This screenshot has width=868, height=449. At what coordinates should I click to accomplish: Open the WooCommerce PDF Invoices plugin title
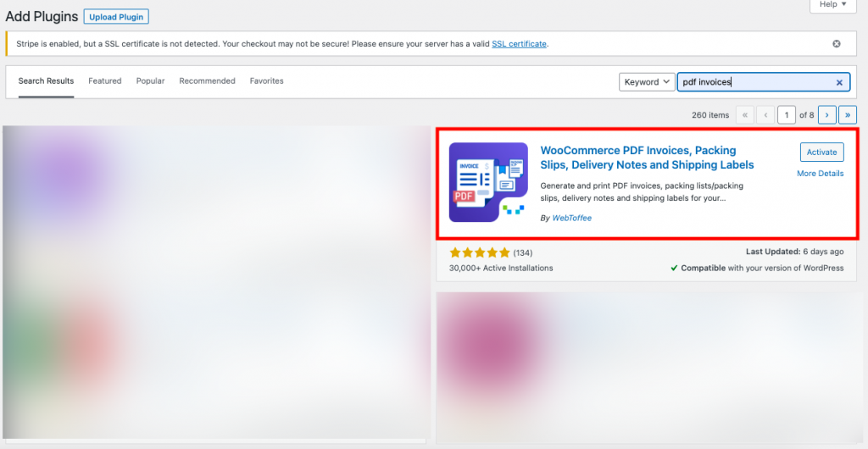647,158
